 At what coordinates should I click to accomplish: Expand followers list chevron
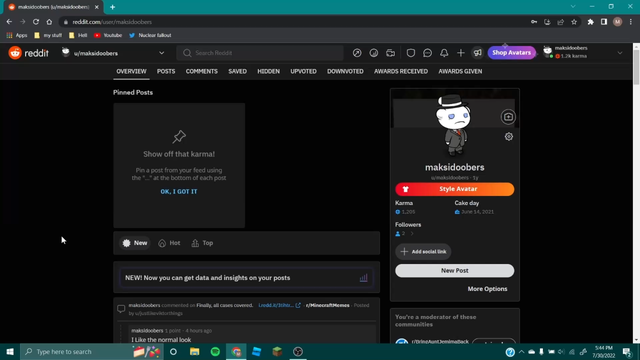click(x=412, y=233)
